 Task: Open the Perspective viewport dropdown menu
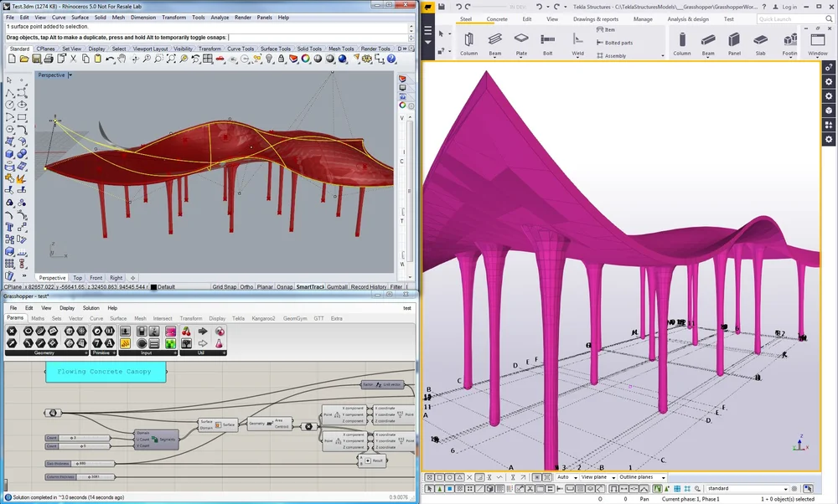(x=69, y=75)
